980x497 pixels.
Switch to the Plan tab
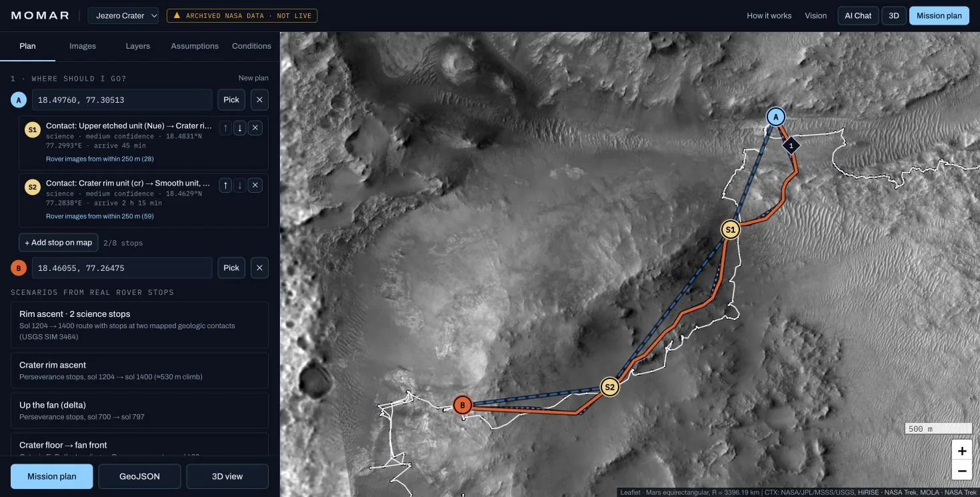27,46
